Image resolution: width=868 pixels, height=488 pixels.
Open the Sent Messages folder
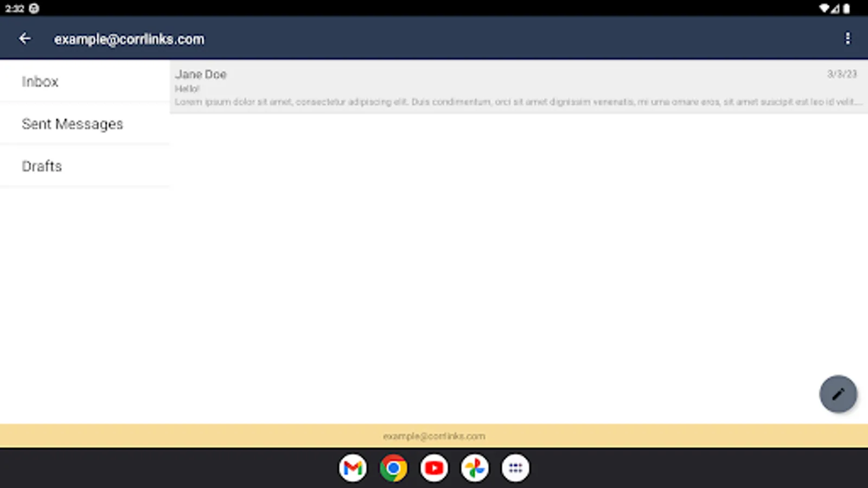tap(85, 124)
